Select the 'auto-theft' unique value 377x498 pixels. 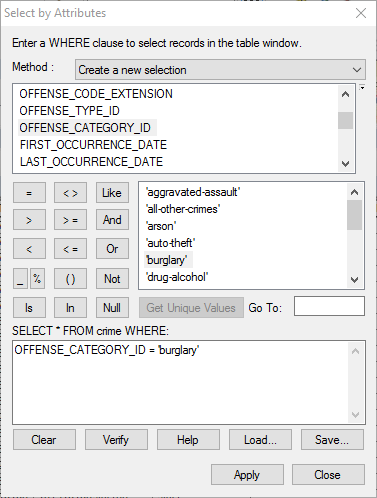(171, 243)
